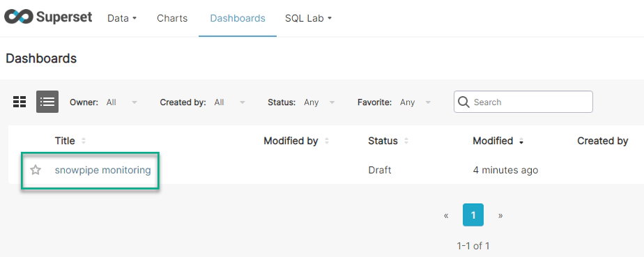
Task: Sort by Modified by column arrows
Action: (x=327, y=141)
